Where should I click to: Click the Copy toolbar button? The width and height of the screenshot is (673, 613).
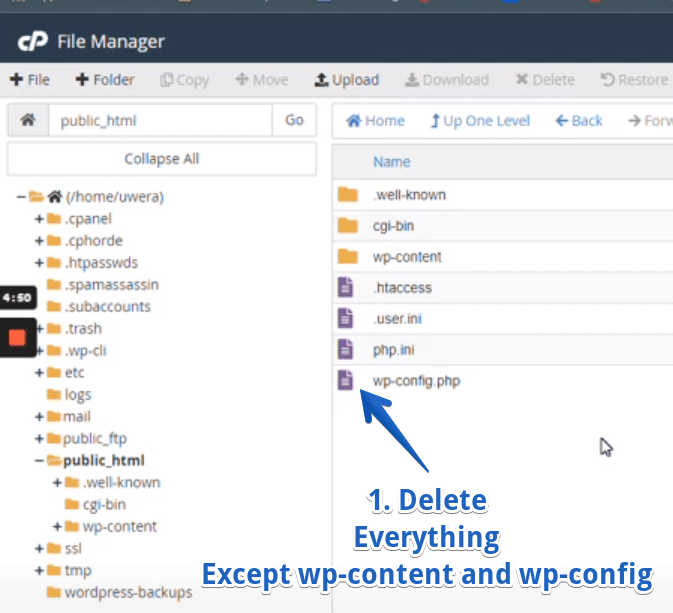pyautogui.click(x=185, y=80)
